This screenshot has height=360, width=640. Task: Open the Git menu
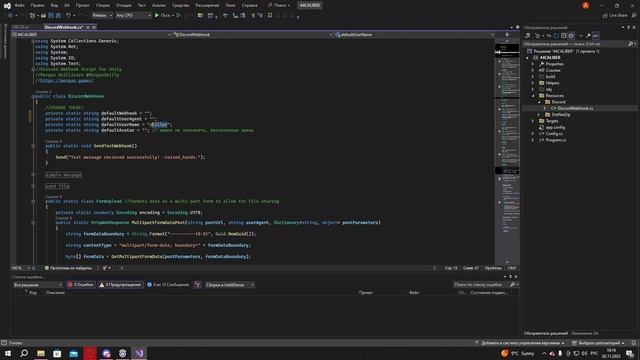[x=67, y=5]
